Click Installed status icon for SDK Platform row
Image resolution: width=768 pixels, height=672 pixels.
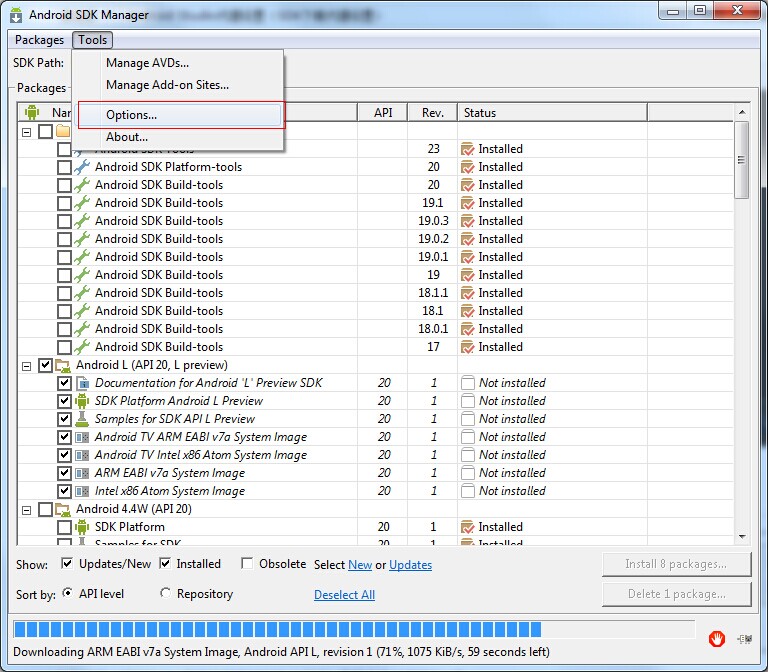click(x=467, y=527)
